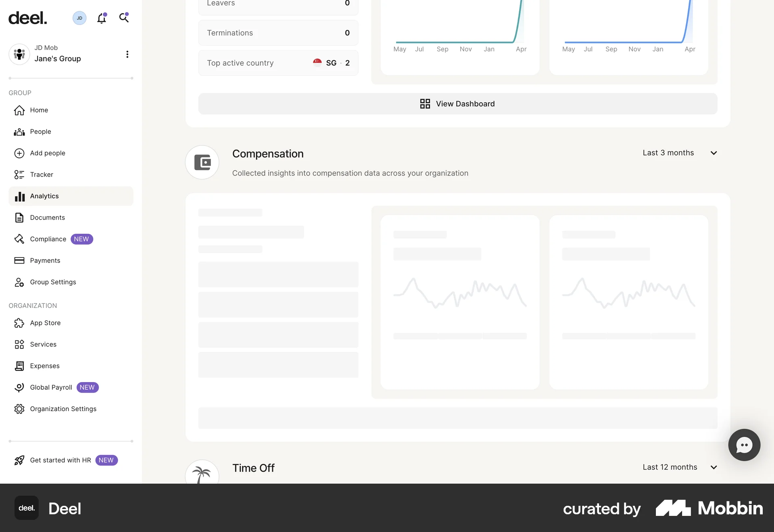The width and height of the screenshot is (774, 532).
Task: Open the App Store icon
Action: coord(20,323)
